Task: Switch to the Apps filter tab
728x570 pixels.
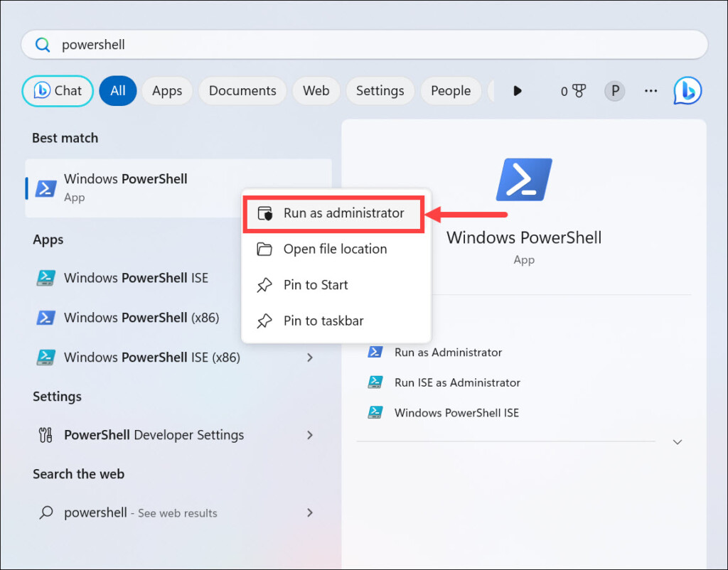Action: click(167, 91)
